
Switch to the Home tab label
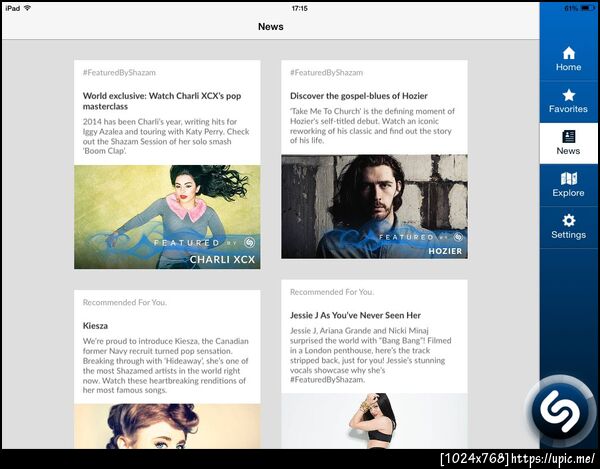(568, 67)
